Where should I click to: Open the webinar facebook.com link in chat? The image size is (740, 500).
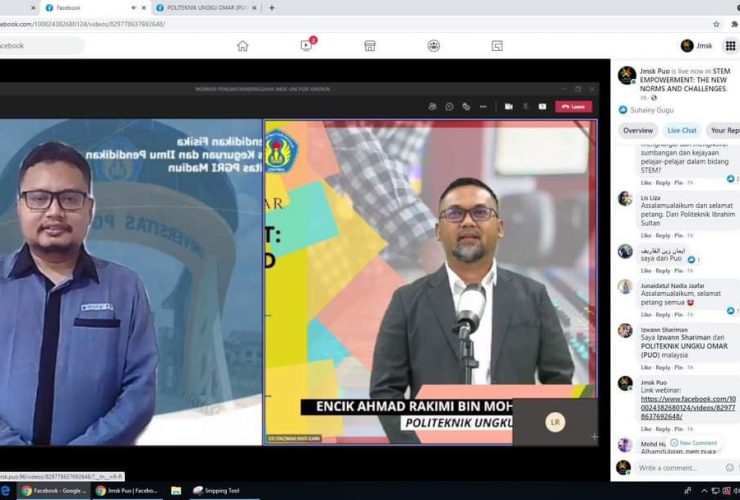(688, 408)
